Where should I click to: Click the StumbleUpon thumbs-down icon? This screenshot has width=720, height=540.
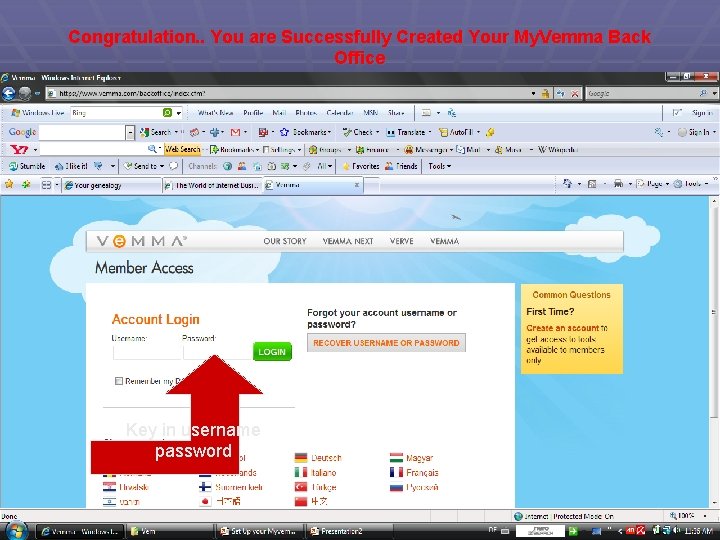tap(98, 166)
